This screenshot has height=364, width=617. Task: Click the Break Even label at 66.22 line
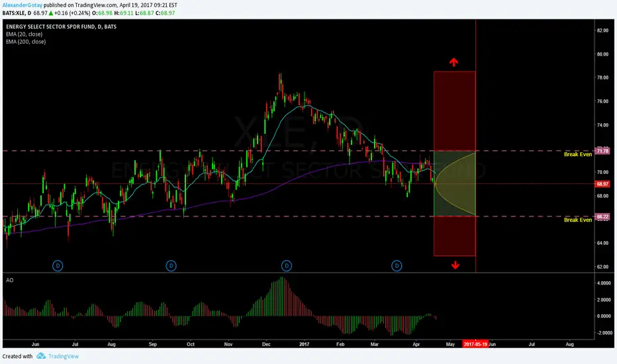pyautogui.click(x=578, y=220)
